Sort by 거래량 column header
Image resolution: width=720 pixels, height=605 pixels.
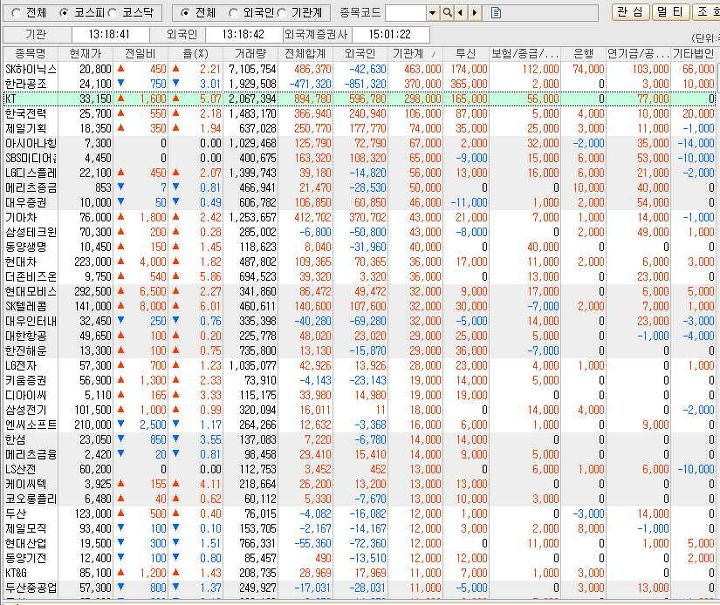tap(250, 54)
